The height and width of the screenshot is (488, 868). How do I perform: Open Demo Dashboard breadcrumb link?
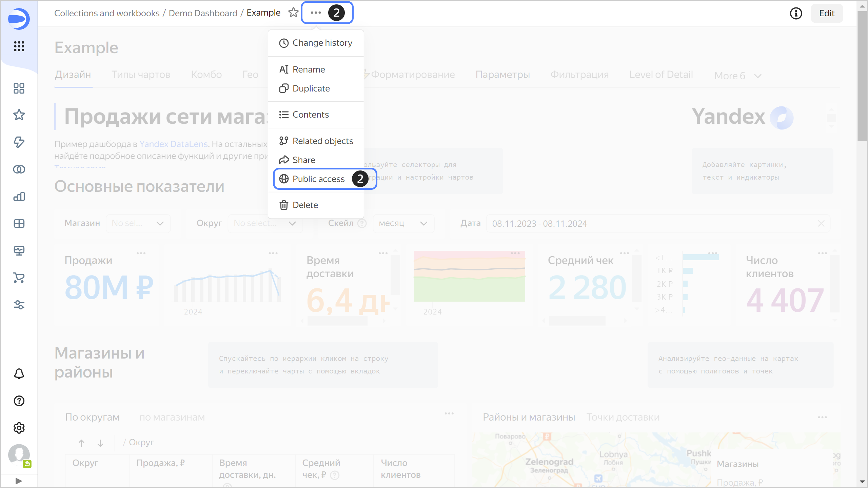coord(203,13)
